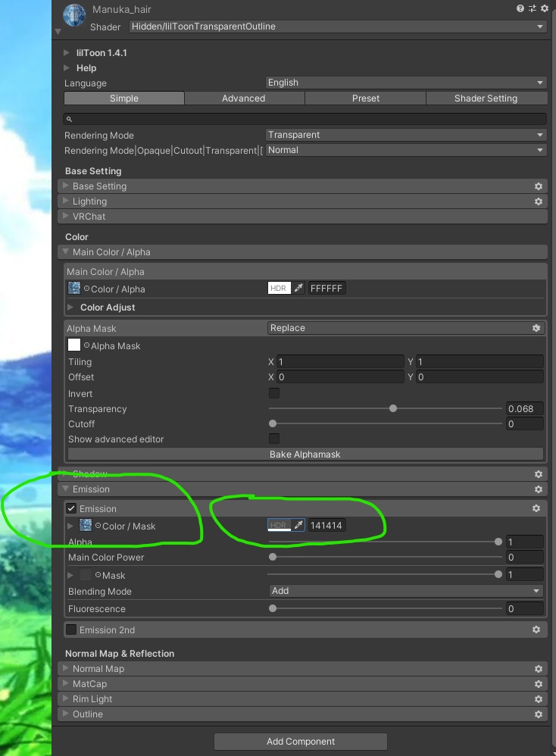
Task: Open Emission 2nd gear menu
Action: coord(536,629)
